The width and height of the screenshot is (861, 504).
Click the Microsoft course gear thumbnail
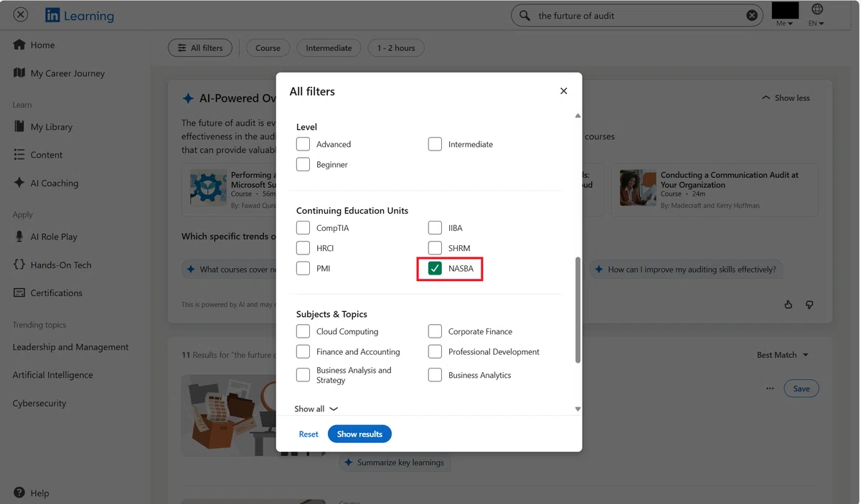(208, 188)
